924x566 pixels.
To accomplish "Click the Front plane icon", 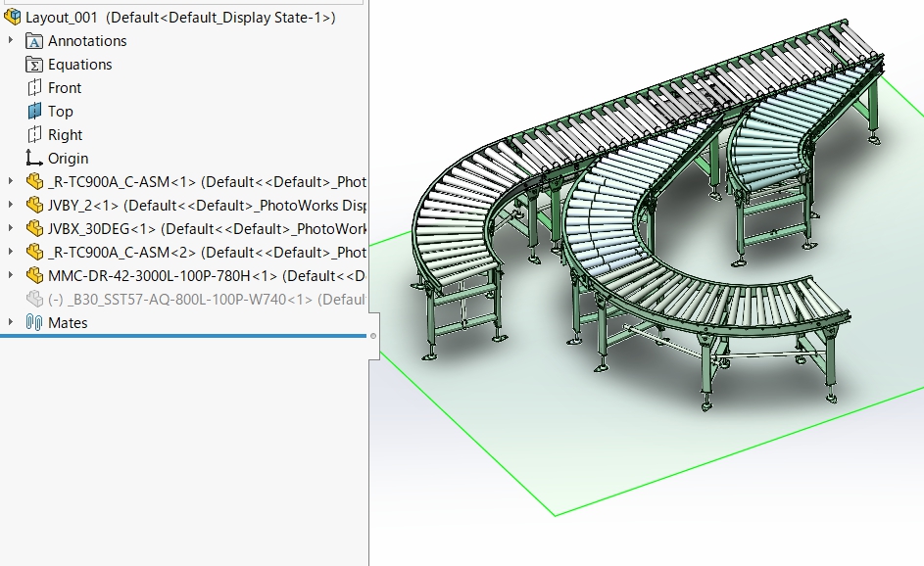I will 34,88.
